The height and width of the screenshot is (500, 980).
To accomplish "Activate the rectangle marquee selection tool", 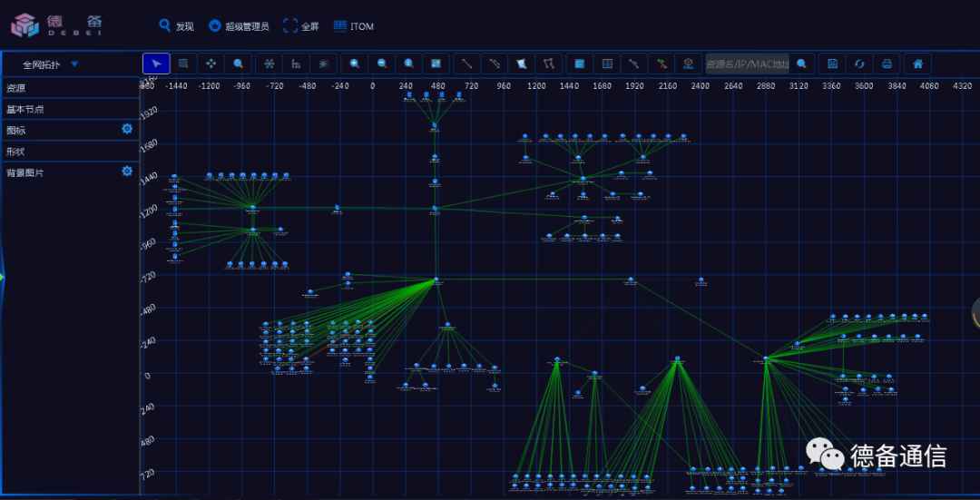I will (x=183, y=64).
